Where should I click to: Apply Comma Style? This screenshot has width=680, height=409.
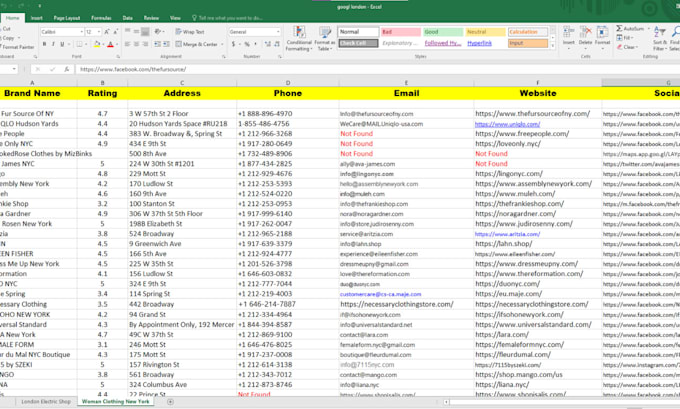click(x=255, y=44)
